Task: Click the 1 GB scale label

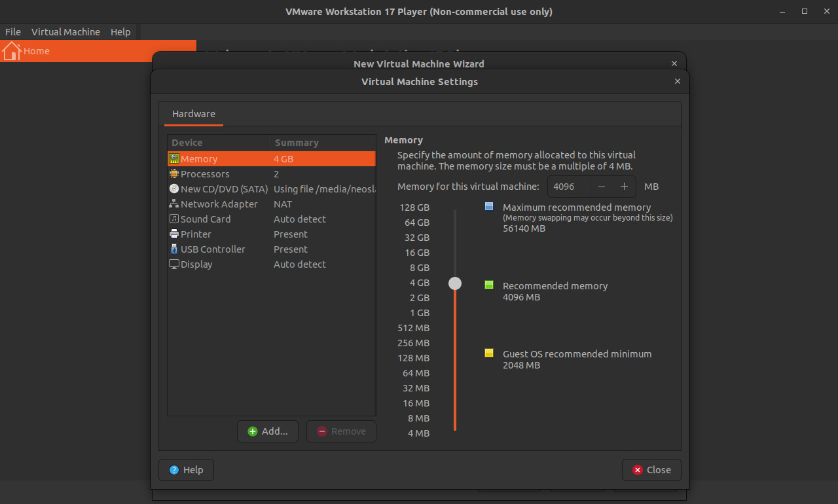Action: [x=420, y=313]
